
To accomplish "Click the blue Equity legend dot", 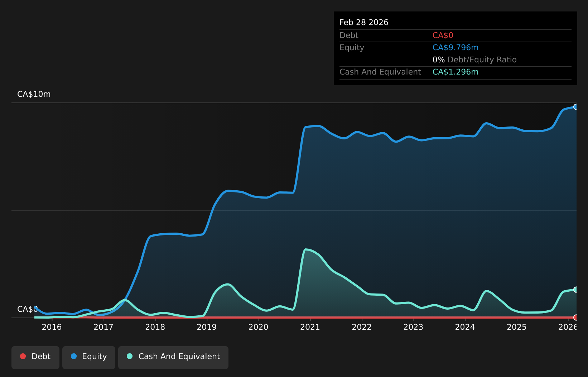I will pos(74,356).
